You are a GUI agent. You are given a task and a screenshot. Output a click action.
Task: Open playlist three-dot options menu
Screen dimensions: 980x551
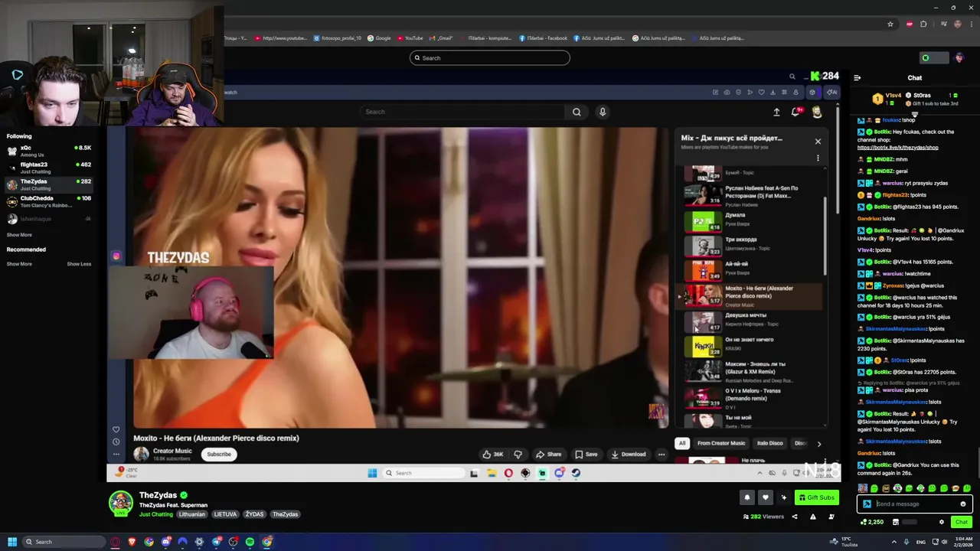click(818, 158)
